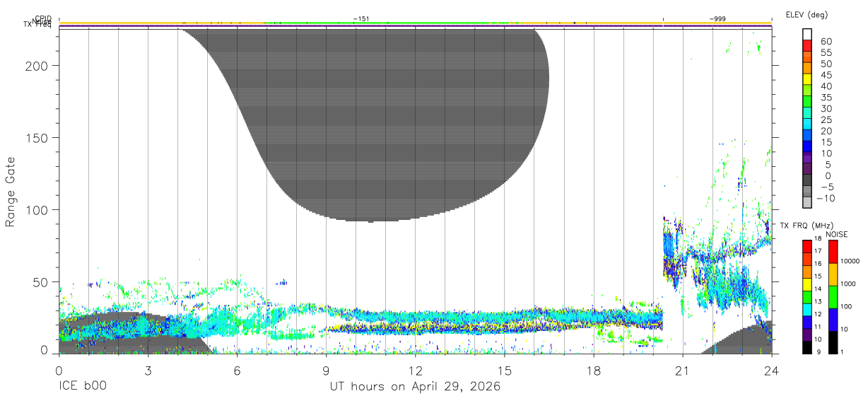Image resolution: width=868 pixels, height=401 pixels.
Task: Click the 'ICE b00' radar label
Action: 82,387
